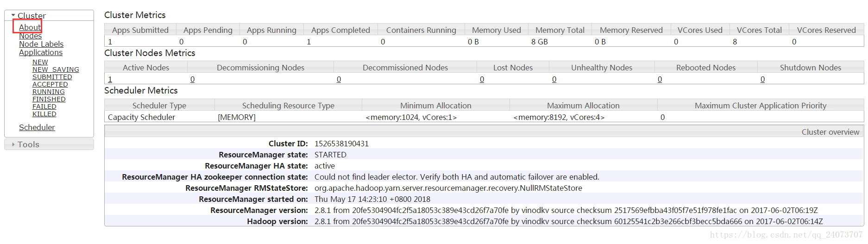Click the Memory Reserved column header
The image size is (868, 244).
tap(631, 30)
